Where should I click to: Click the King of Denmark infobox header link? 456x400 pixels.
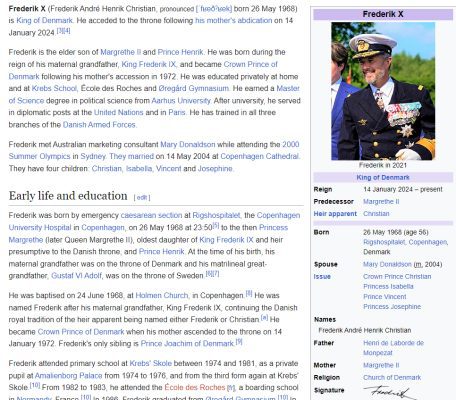pos(383,178)
